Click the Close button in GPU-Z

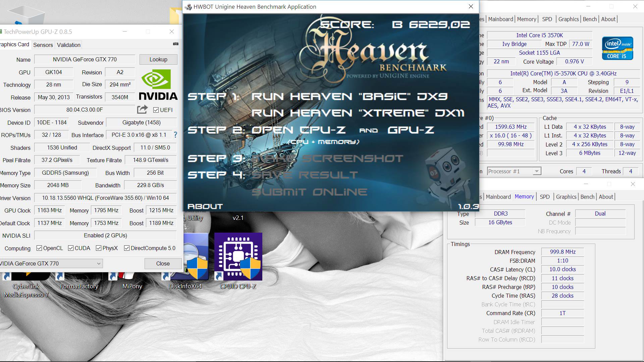[163, 263]
